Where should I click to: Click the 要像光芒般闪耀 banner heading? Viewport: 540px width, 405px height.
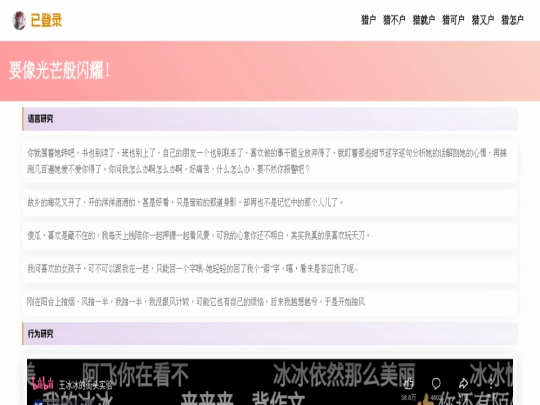(59, 70)
